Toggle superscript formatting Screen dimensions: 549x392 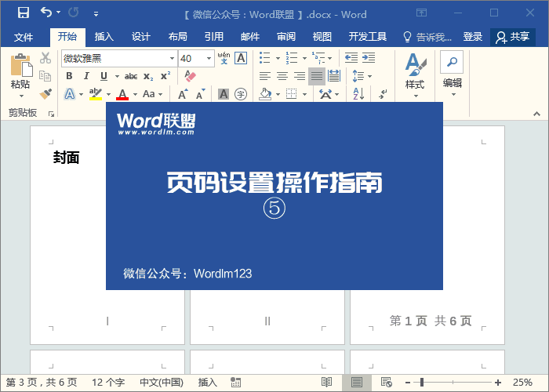point(165,76)
